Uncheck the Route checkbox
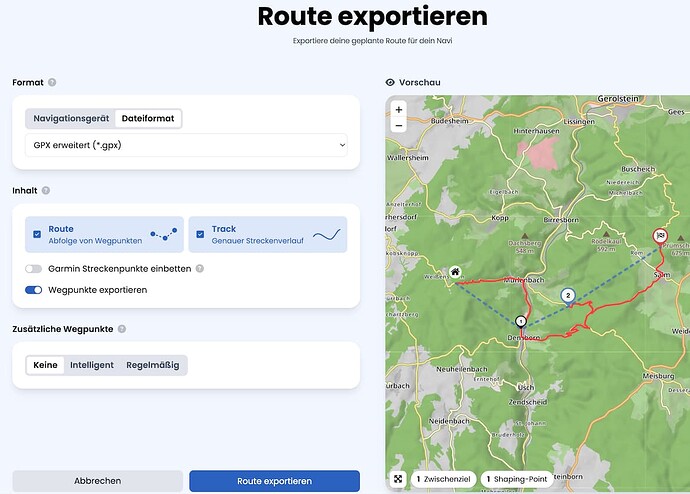The height and width of the screenshot is (494, 690). coord(37,234)
